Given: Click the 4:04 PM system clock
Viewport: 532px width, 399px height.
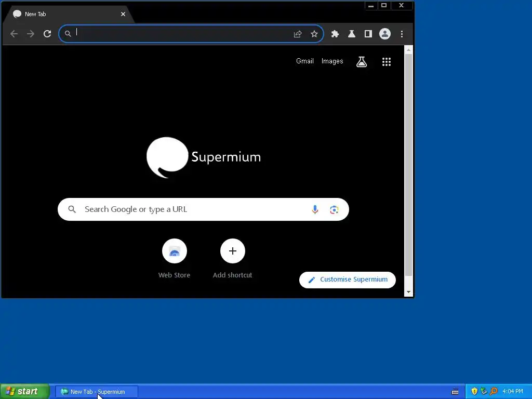Looking at the screenshot, I should (x=513, y=391).
